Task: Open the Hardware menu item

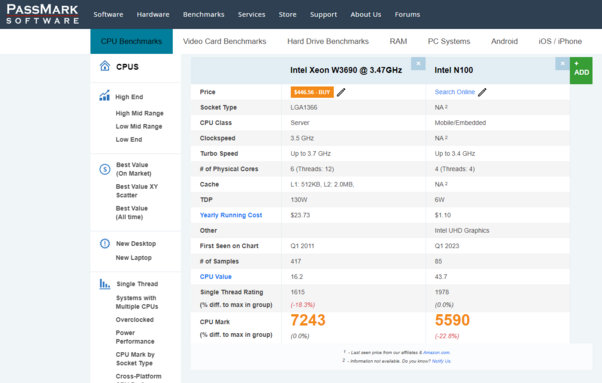Action: (153, 15)
